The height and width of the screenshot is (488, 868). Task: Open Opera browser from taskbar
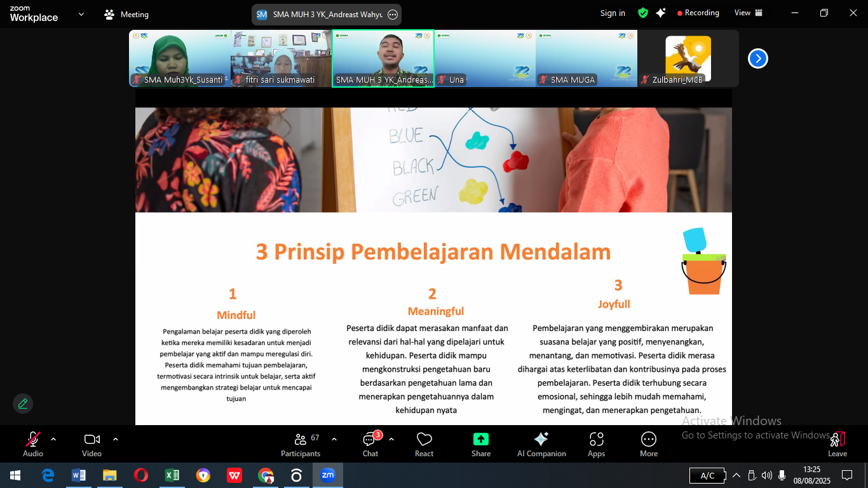pyautogui.click(x=141, y=475)
